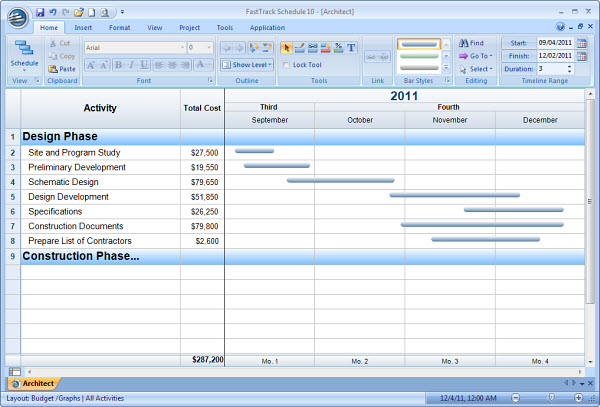The image size is (600, 407).
Task: Click the Find button
Action: [471, 43]
